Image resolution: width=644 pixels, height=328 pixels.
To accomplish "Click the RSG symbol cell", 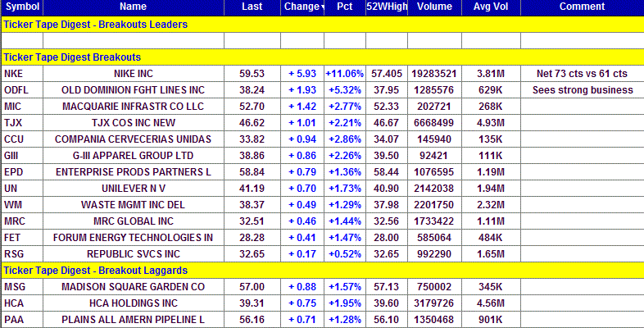I will 22,254.
